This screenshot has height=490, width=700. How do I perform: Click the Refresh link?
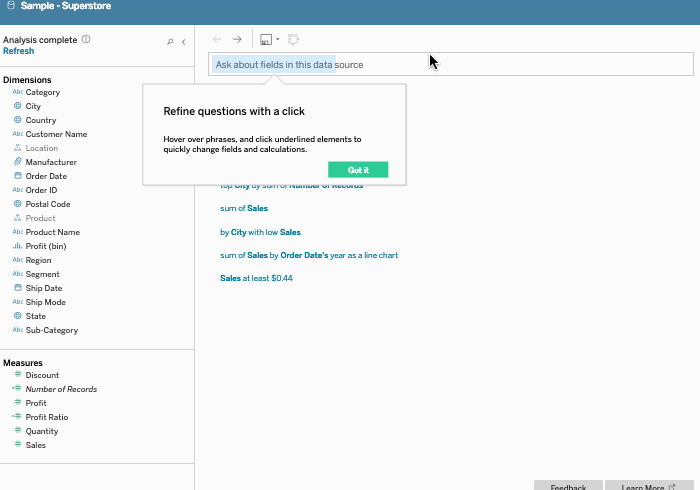coord(18,51)
